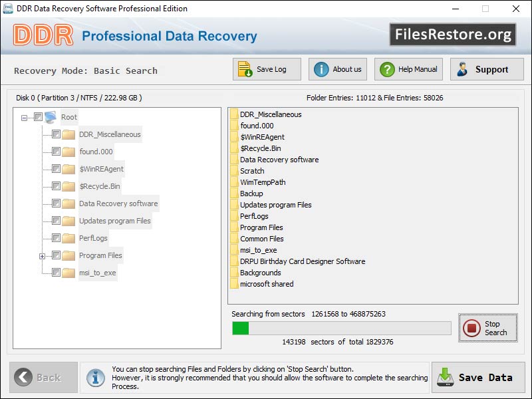Click the Back button

pos(42,377)
